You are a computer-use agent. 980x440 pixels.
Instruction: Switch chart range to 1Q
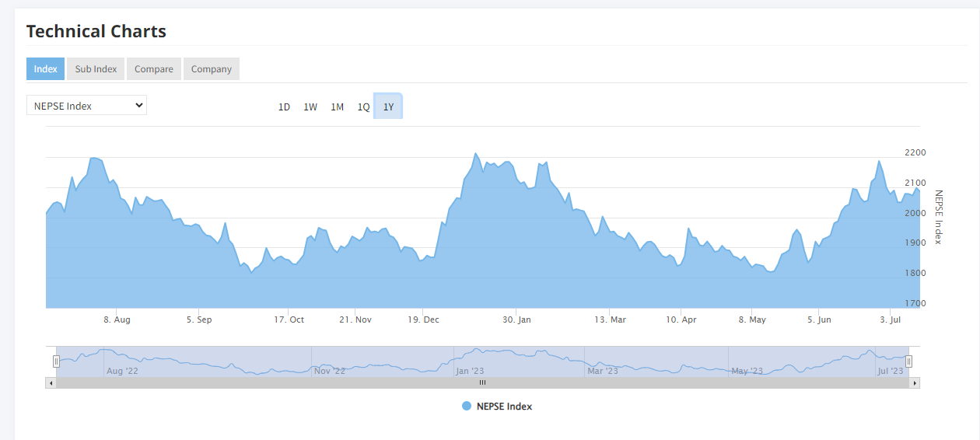click(x=363, y=107)
